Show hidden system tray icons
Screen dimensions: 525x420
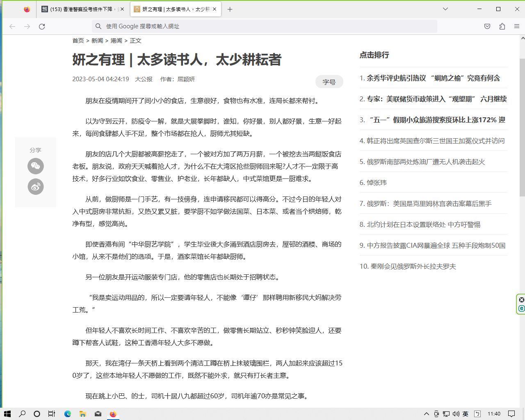pos(427,414)
